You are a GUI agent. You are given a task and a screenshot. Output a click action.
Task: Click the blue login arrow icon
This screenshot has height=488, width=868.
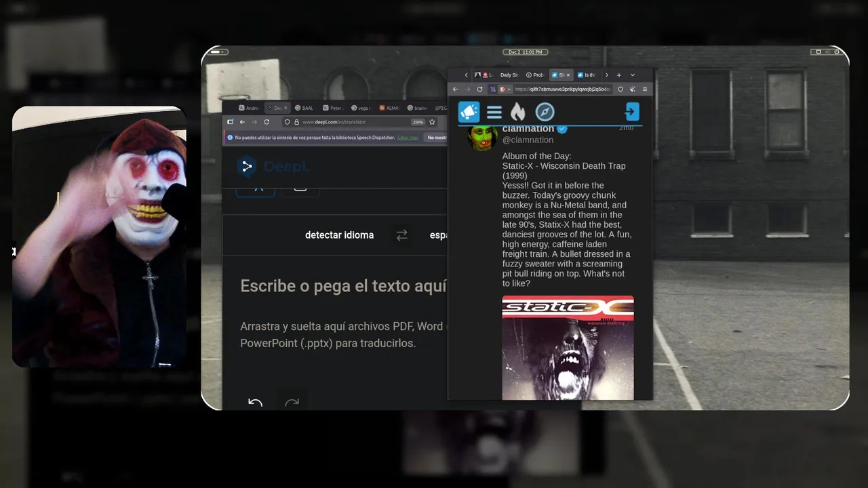click(x=632, y=112)
